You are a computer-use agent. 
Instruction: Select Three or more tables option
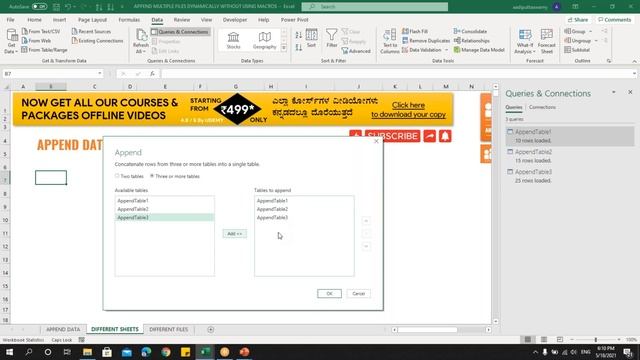point(175,176)
